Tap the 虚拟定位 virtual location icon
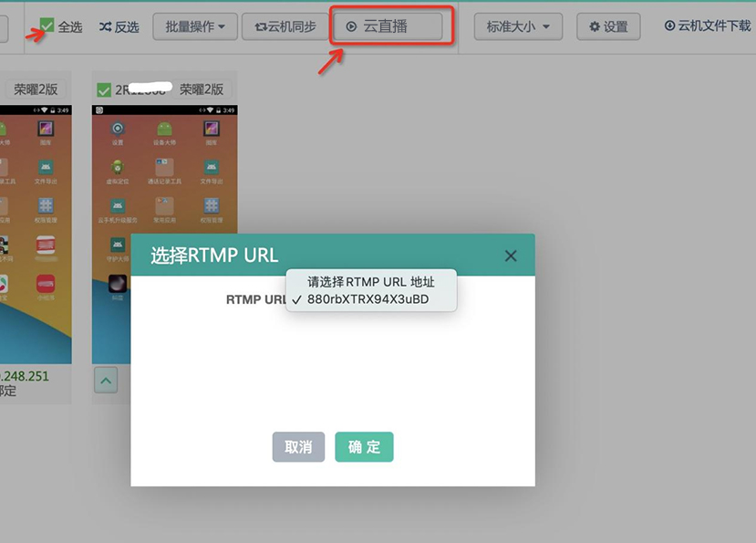This screenshot has height=543, width=756. (x=116, y=168)
